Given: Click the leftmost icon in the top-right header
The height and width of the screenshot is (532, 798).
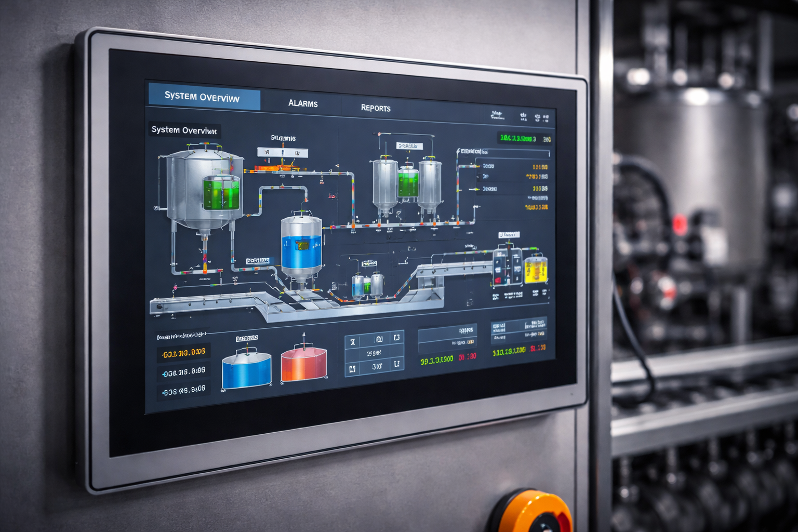Looking at the screenshot, I should click(x=497, y=115).
